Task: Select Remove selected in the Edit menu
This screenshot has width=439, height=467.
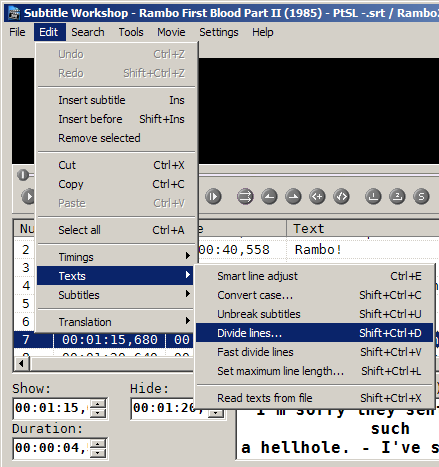Action: point(116,138)
